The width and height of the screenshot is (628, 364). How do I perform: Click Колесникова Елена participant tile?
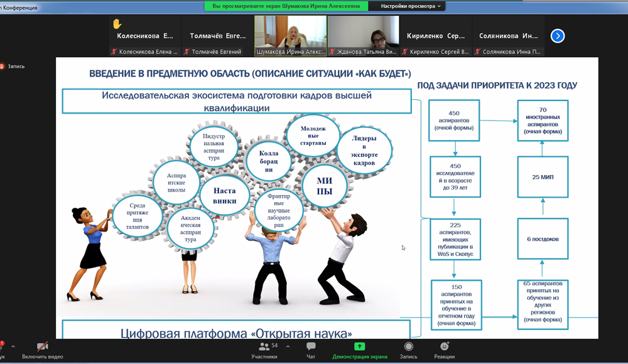coord(146,36)
